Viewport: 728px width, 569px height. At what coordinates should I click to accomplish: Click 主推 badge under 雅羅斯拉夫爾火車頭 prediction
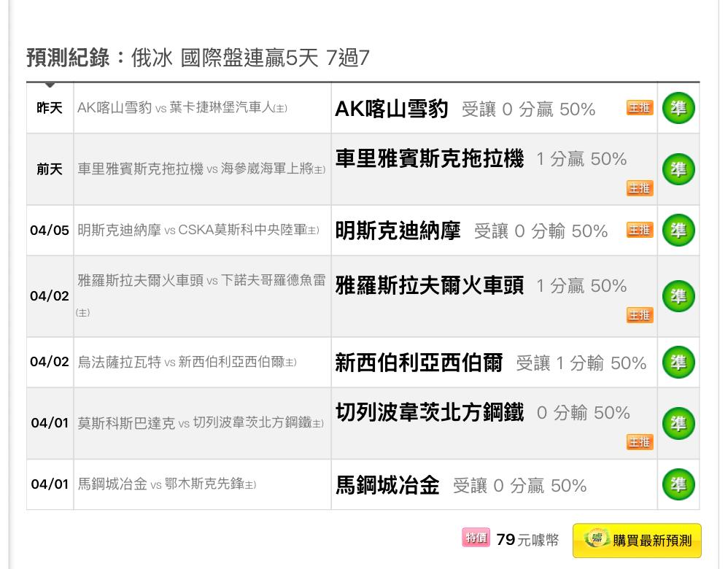point(640,315)
